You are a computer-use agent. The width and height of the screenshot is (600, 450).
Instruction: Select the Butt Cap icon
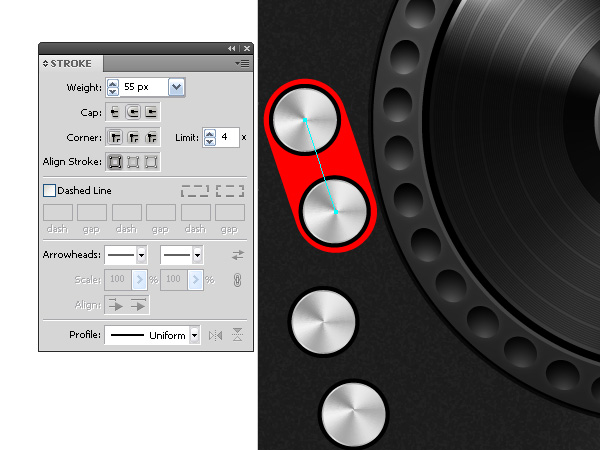pos(115,112)
